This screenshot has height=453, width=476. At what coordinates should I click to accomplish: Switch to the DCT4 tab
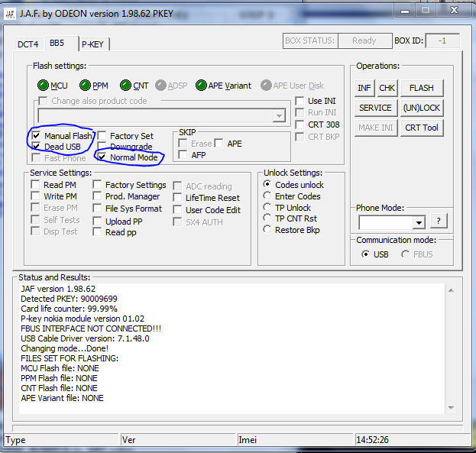28,44
